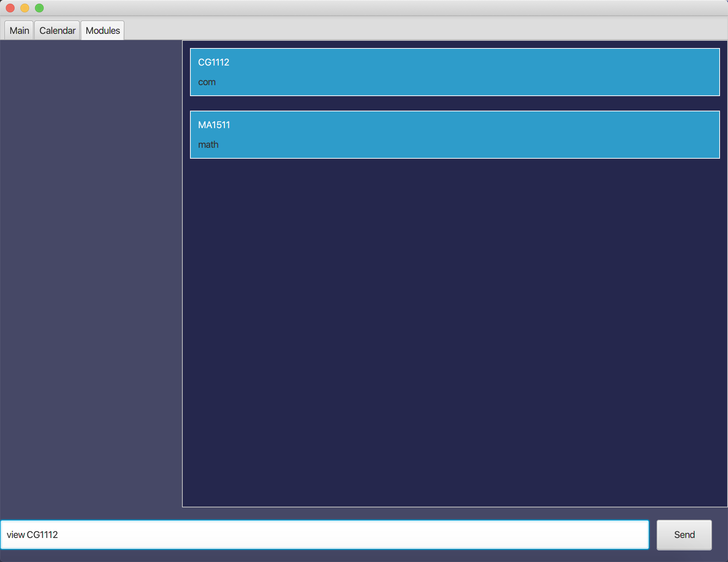The image size is (728, 562).
Task: Maximize the window with green button
Action: click(39, 8)
